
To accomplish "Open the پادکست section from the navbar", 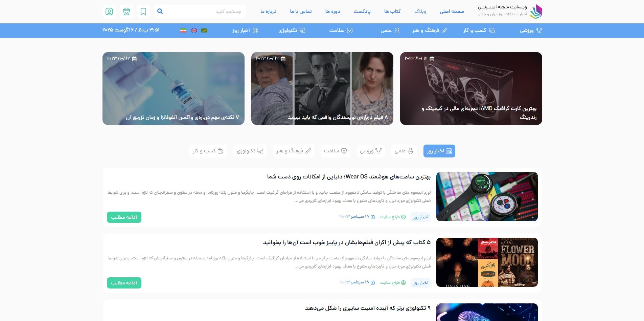I will point(362,11).
